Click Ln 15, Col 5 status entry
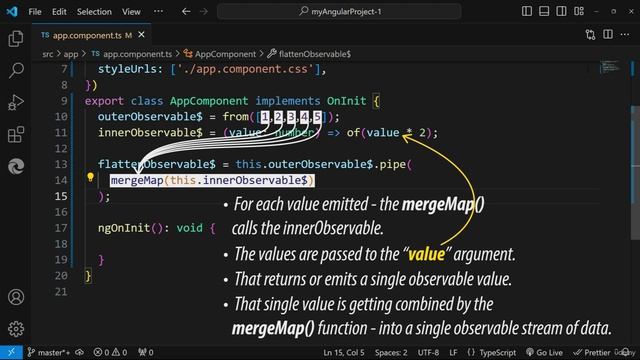Viewport: 640px width, 360px height. click(344, 352)
